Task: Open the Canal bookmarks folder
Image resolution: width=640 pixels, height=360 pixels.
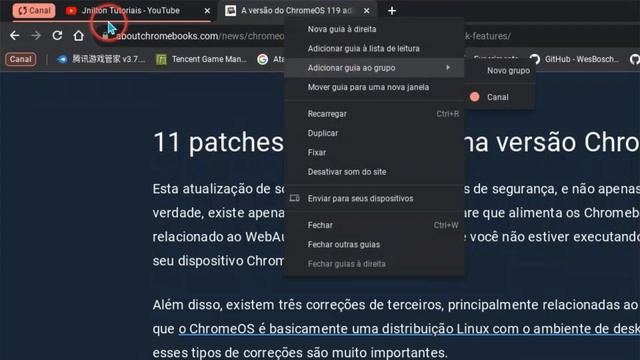Action: (x=20, y=59)
